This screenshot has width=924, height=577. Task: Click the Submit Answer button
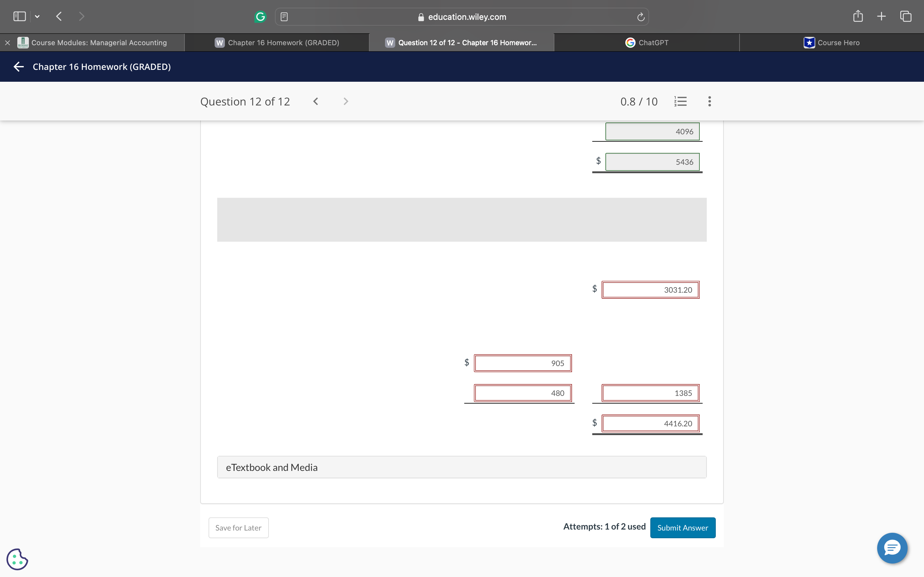682,528
